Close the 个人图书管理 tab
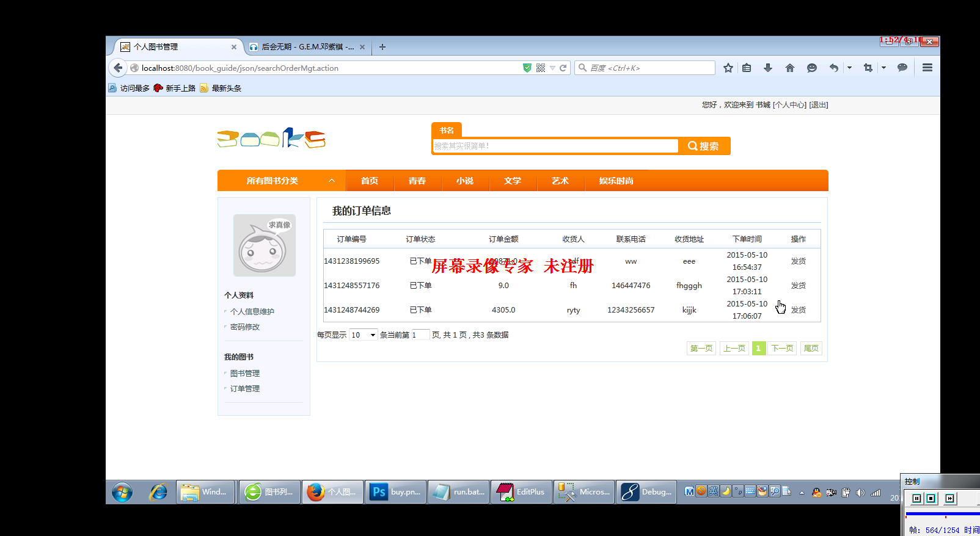The image size is (980, 536). (x=234, y=47)
